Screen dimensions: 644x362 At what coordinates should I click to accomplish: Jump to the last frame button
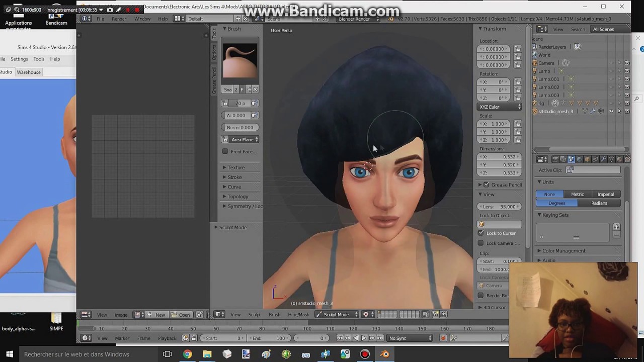(x=380, y=338)
